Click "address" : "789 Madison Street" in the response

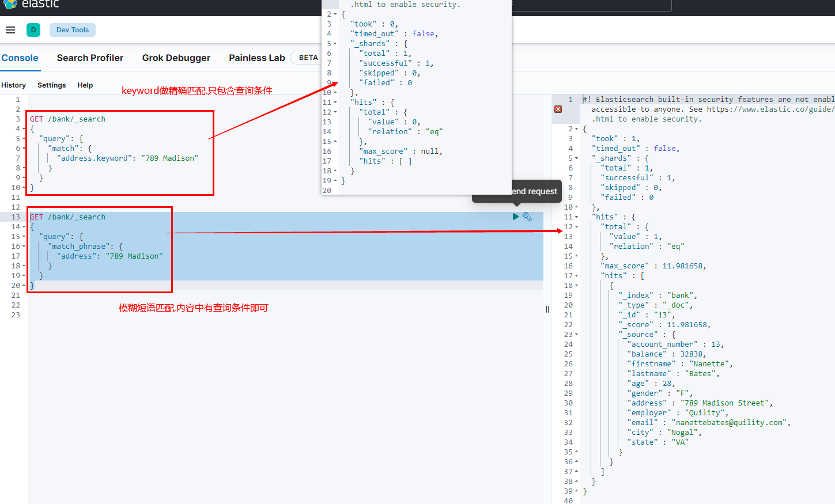click(700, 403)
